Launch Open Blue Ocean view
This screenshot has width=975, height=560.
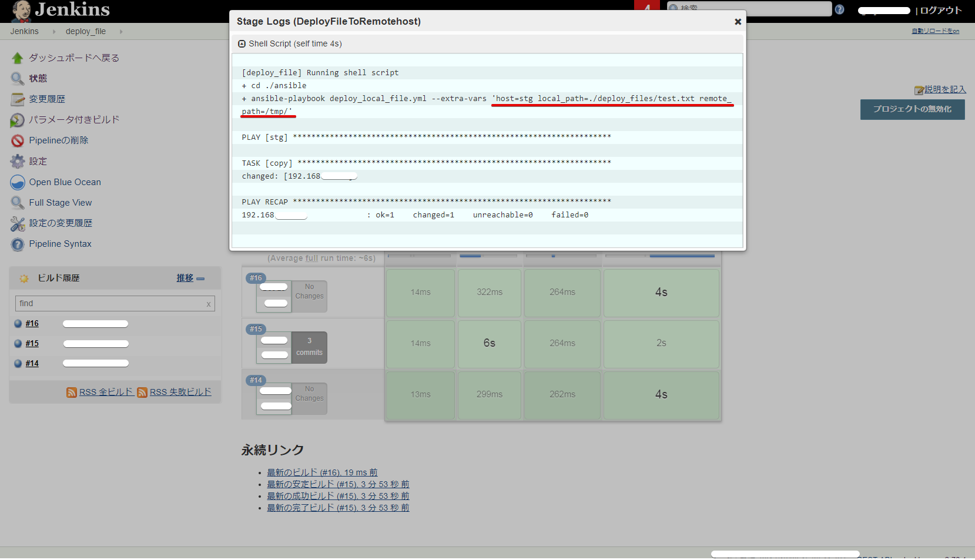65,182
